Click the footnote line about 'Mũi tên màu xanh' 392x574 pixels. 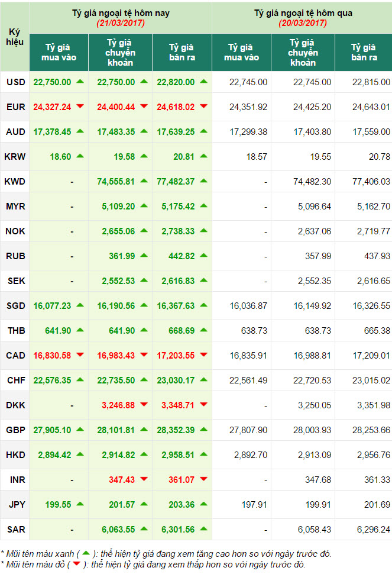pos(166,553)
